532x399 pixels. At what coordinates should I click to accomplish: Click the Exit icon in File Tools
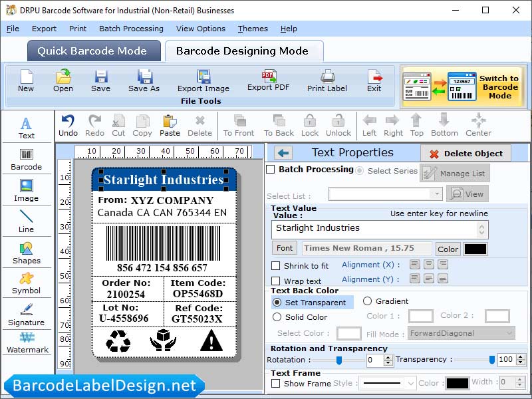point(374,76)
